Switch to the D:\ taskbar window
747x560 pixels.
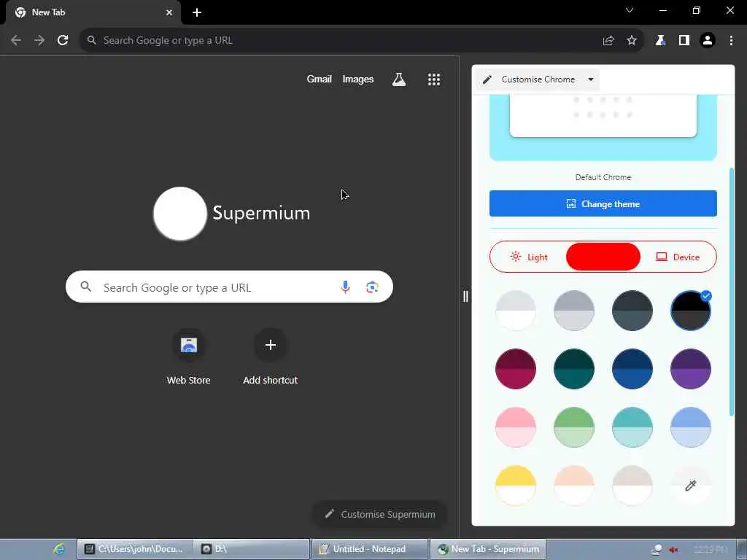(x=251, y=549)
